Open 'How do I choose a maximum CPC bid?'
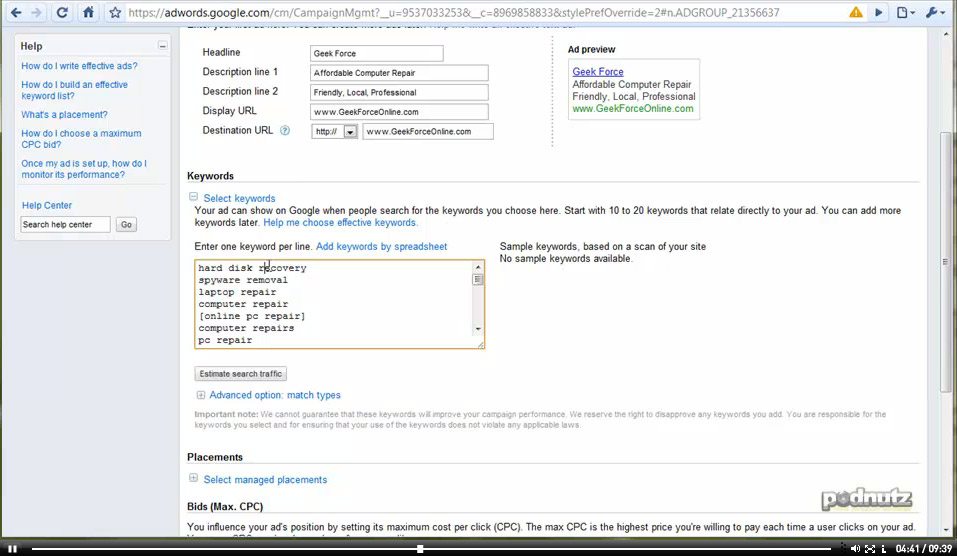Viewport: 957px width, 556px height. 81,139
